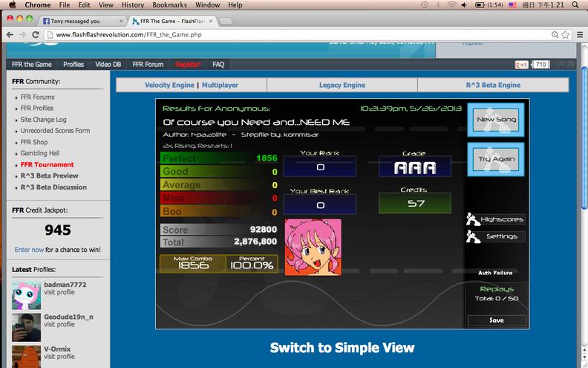Viewport: 588px width, 368px height.
Task: Open the Bookmarks menu
Action: pos(169,5)
